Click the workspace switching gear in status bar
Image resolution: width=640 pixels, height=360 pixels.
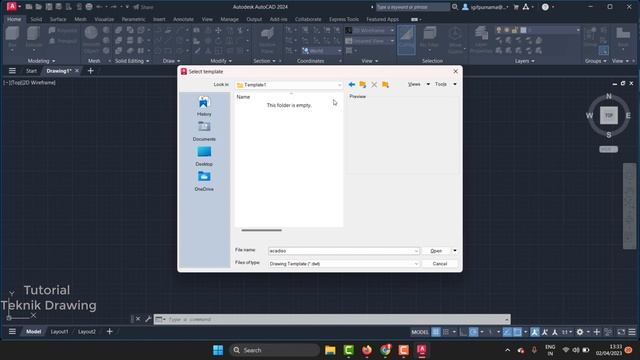580,332
